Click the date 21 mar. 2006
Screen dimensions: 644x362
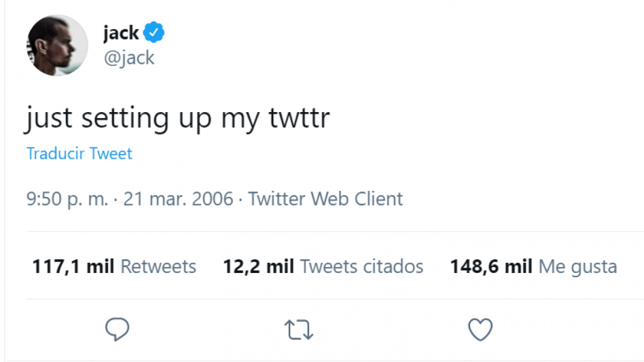pos(178,200)
